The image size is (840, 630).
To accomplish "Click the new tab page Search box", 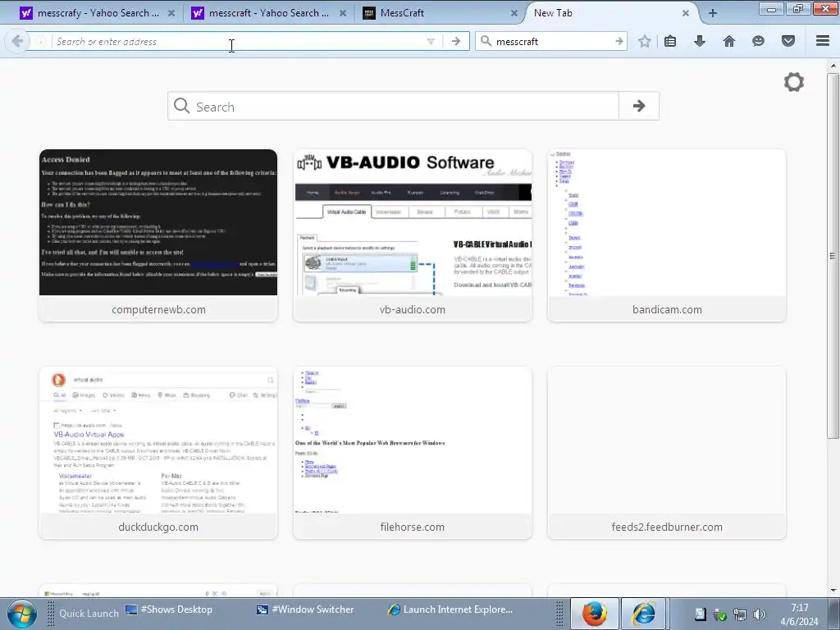I will point(394,106).
